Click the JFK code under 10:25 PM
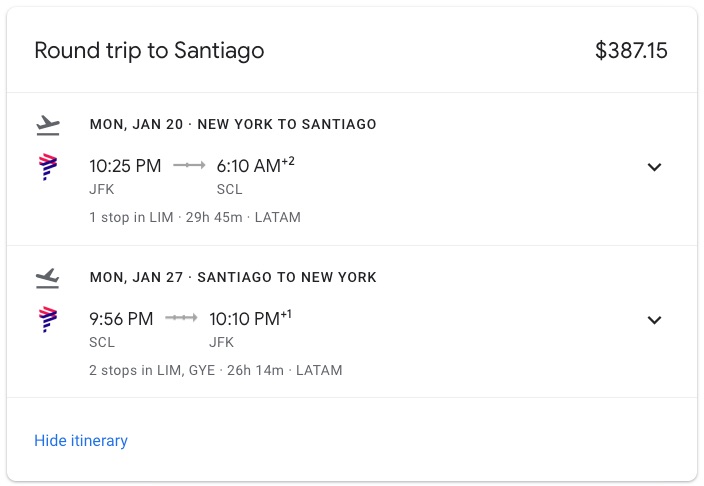The image size is (704, 486). [101, 189]
